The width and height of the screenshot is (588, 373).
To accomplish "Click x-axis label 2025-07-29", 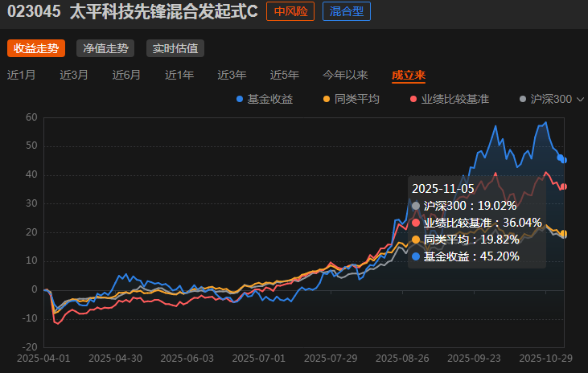I will click(331, 359).
